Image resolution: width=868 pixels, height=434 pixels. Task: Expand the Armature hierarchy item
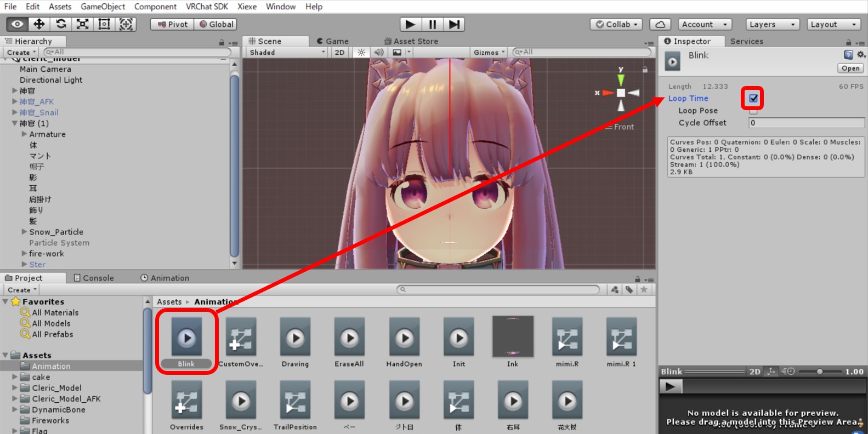point(24,134)
